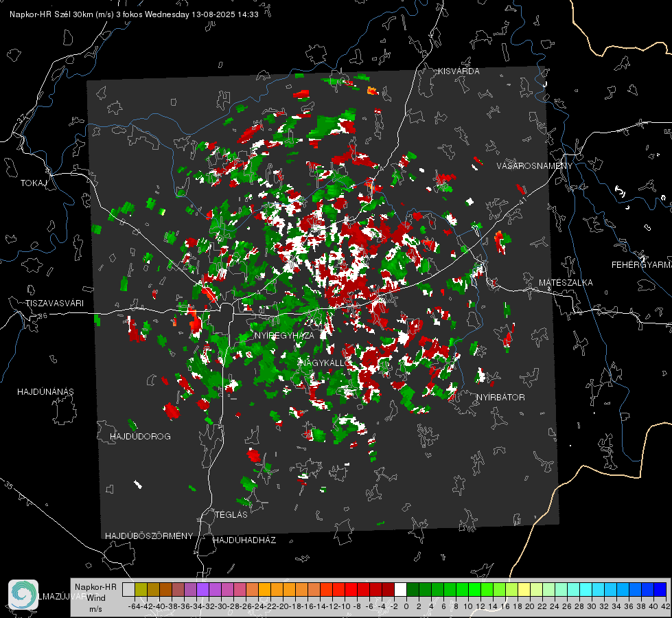The image size is (672, 618).
Task: Click the legend value label 0
Action: [406, 606]
